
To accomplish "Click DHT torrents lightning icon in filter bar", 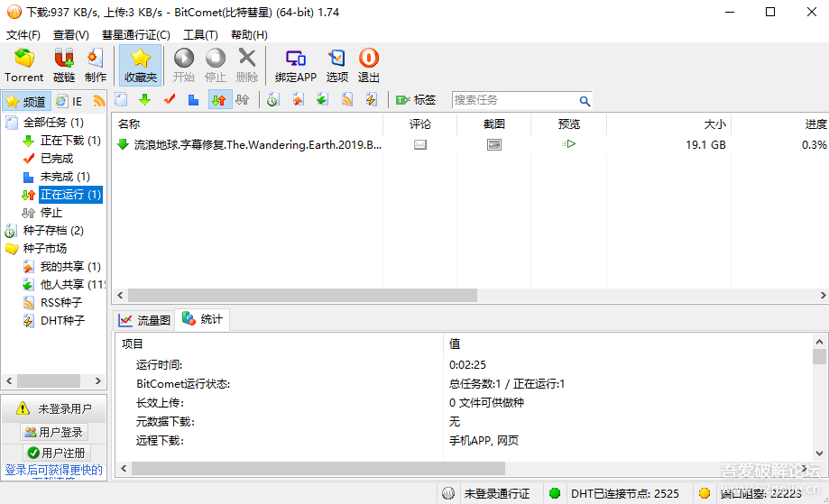I will tap(371, 99).
